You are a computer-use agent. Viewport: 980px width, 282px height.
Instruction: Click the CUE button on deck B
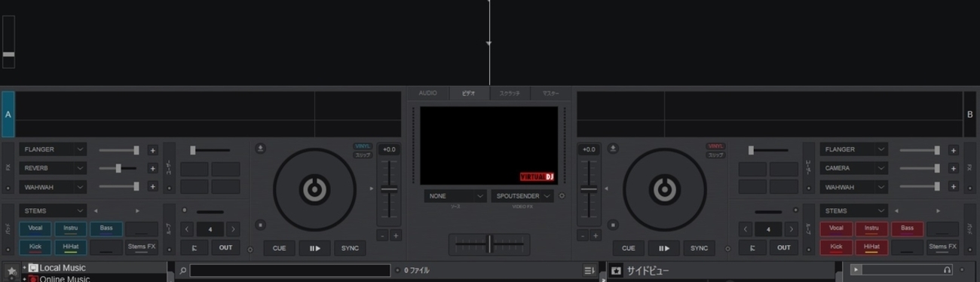click(628, 248)
